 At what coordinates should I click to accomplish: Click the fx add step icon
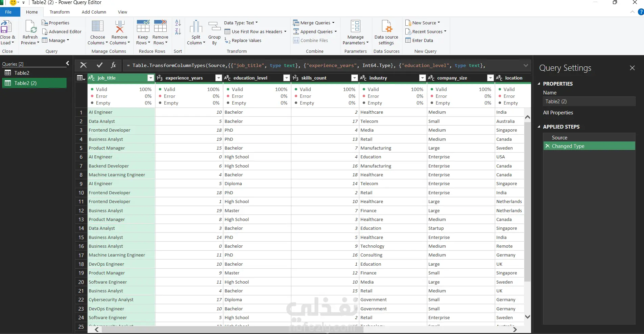click(114, 65)
